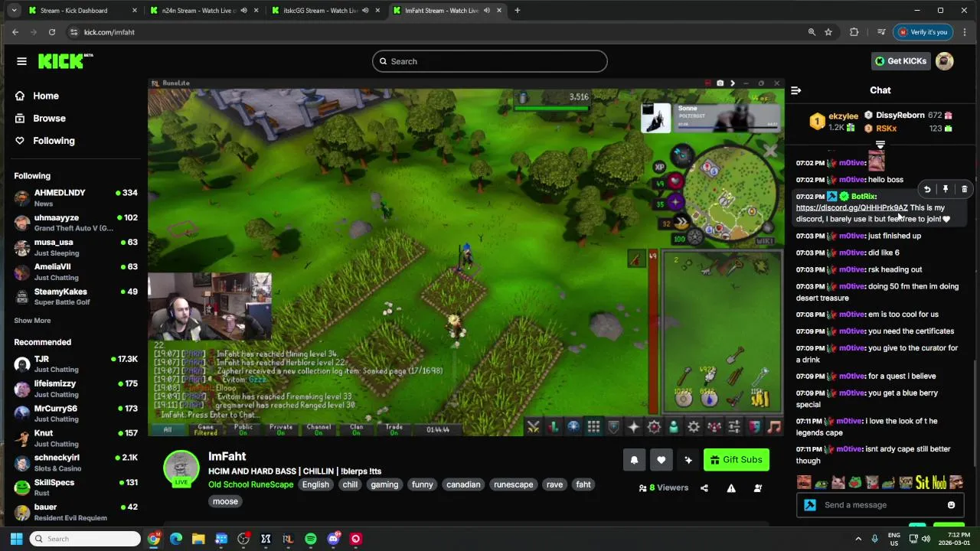This screenshot has width=980, height=551.
Task: Open the Prayer tab in game
Action: click(633, 427)
